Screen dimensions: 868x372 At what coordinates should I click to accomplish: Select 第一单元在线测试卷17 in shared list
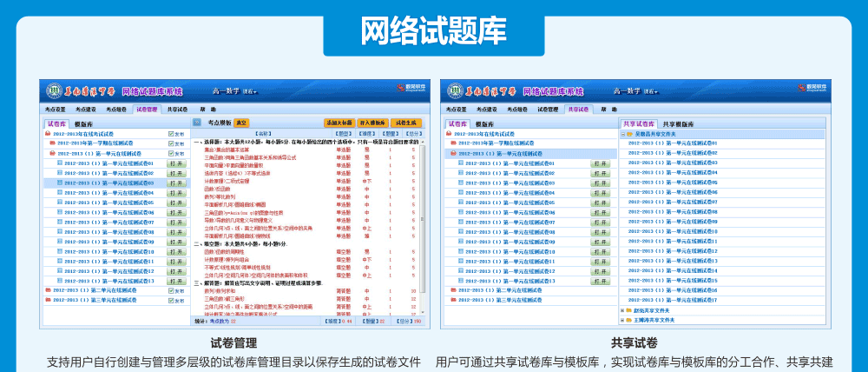coord(674,300)
